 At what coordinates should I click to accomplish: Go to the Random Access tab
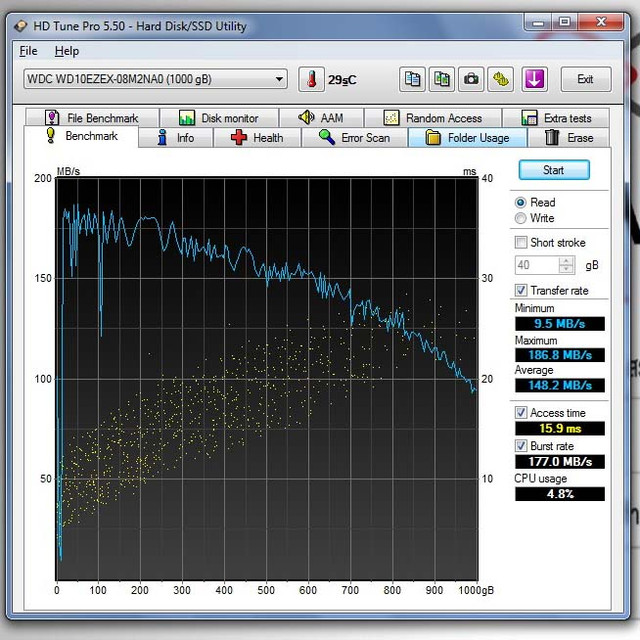pos(433,118)
